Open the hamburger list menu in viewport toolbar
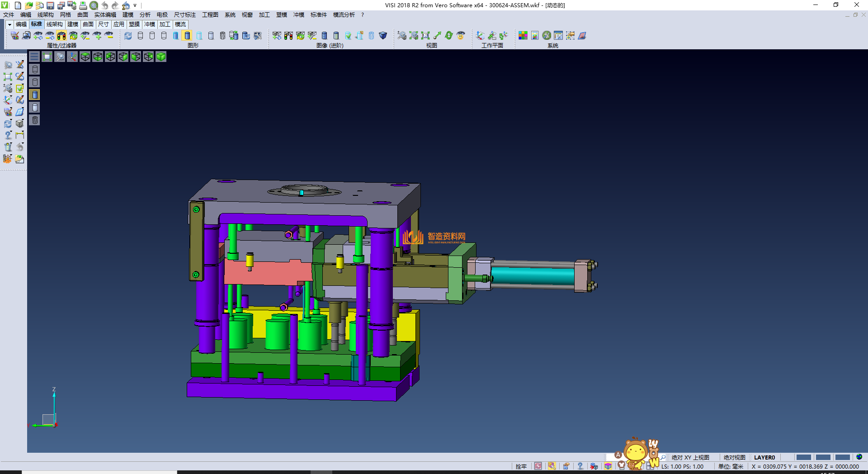This screenshot has width=868, height=474. pos(34,57)
